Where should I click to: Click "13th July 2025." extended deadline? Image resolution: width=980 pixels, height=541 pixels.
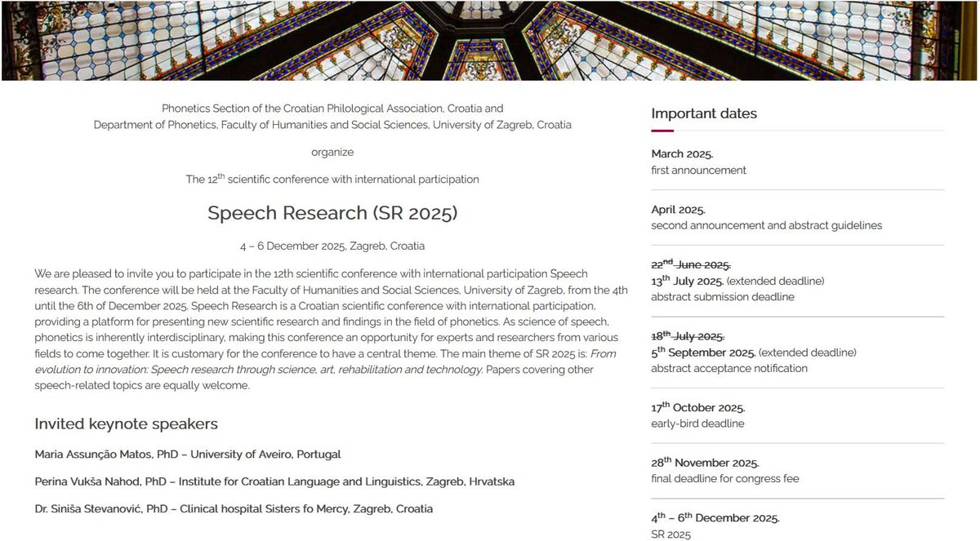point(687,281)
